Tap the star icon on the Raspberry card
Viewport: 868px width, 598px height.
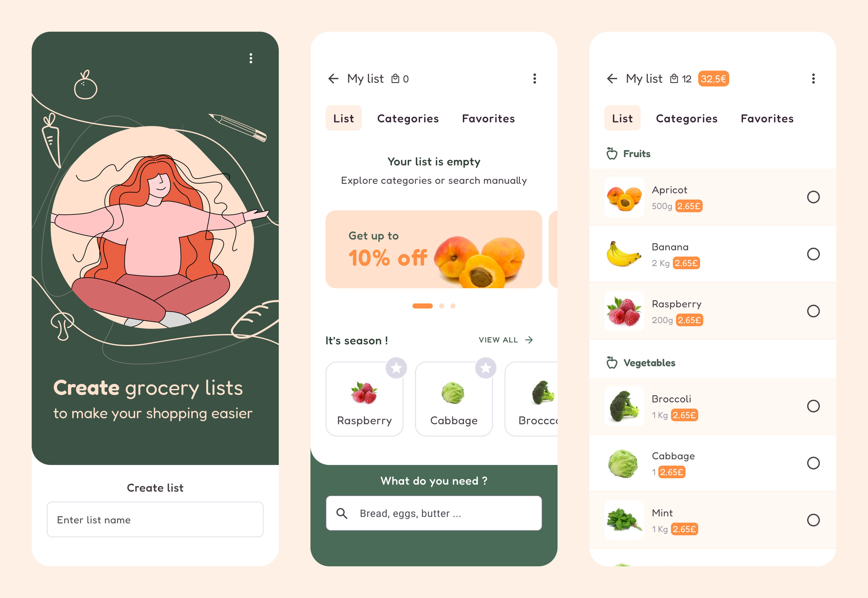click(396, 368)
